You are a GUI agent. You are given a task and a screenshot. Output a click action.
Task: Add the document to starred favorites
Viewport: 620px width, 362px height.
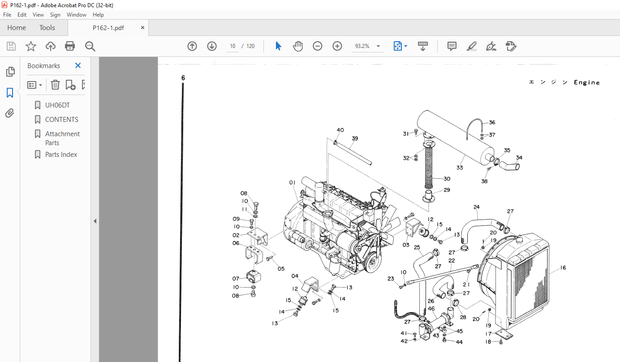tap(31, 46)
